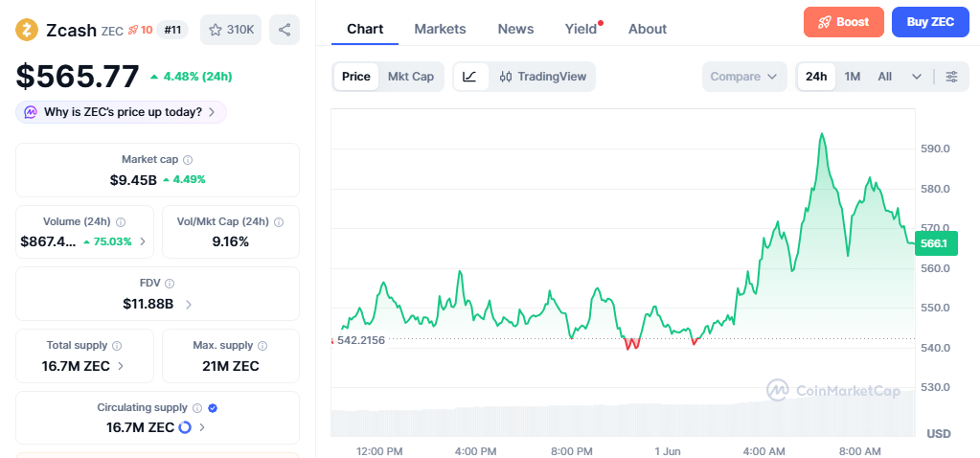The height and width of the screenshot is (458, 980).
Task: Click the current price label 566.1 on chart
Action: (936, 243)
